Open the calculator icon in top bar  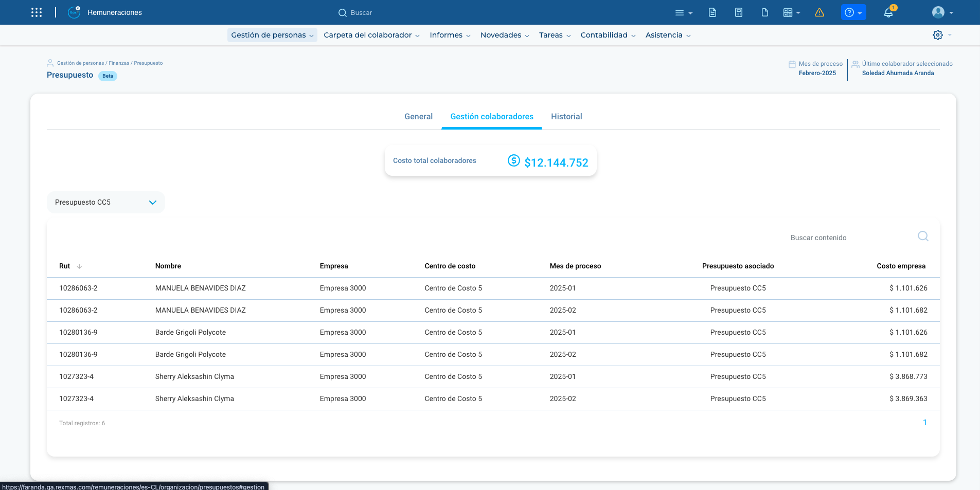click(739, 12)
